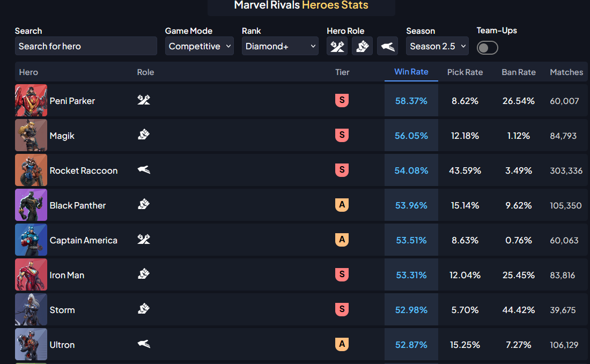Select the Ultron hero name

(62, 345)
